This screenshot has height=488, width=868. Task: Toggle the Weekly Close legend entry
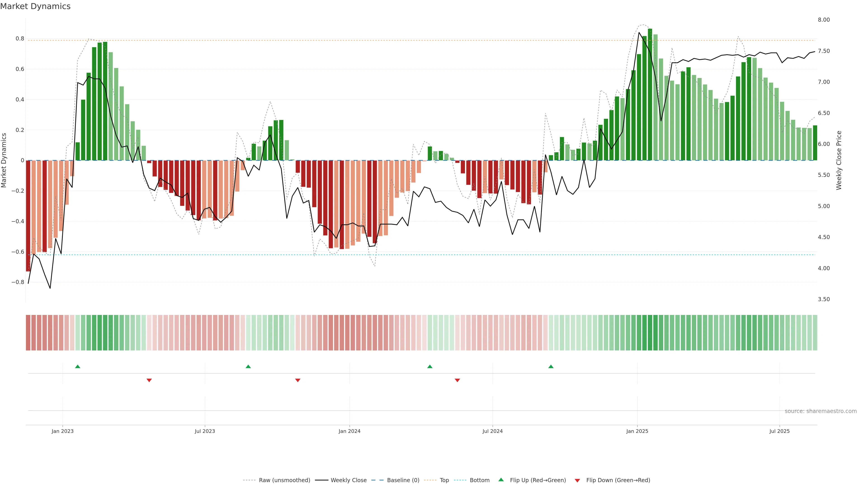348,480
